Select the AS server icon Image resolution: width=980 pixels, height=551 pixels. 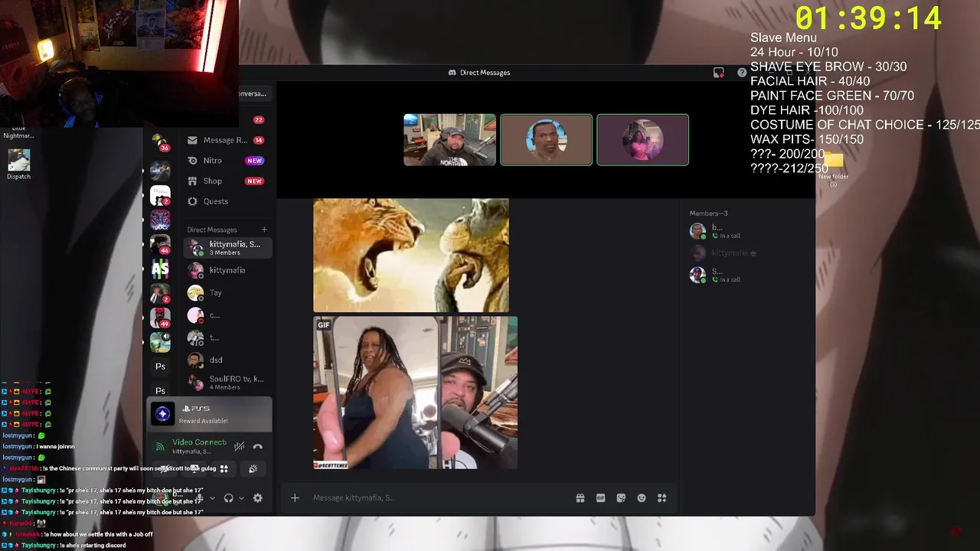click(x=160, y=269)
